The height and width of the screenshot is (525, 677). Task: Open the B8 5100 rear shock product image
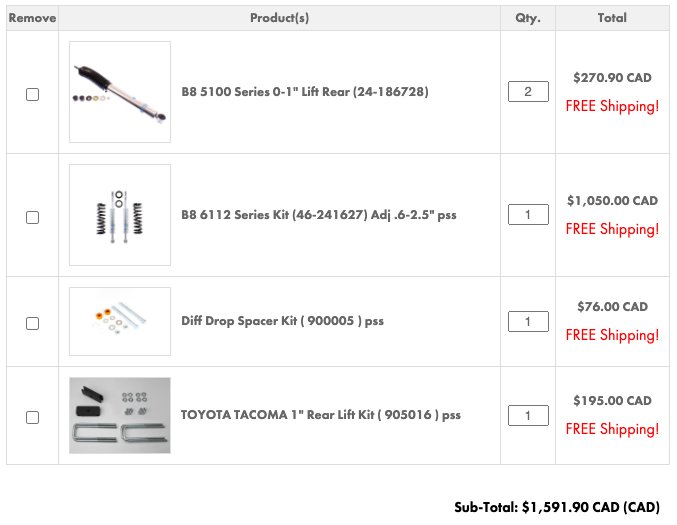pyautogui.click(x=120, y=92)
